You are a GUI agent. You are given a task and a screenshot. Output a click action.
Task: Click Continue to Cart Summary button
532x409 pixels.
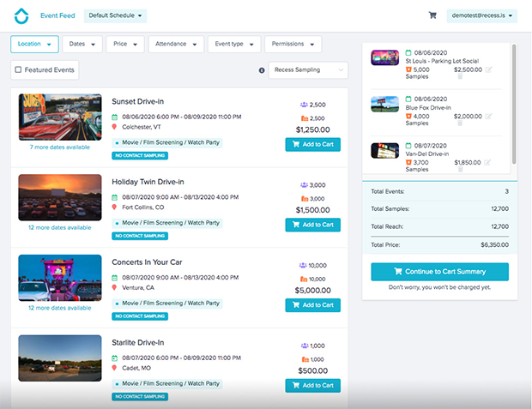[439, 272]
